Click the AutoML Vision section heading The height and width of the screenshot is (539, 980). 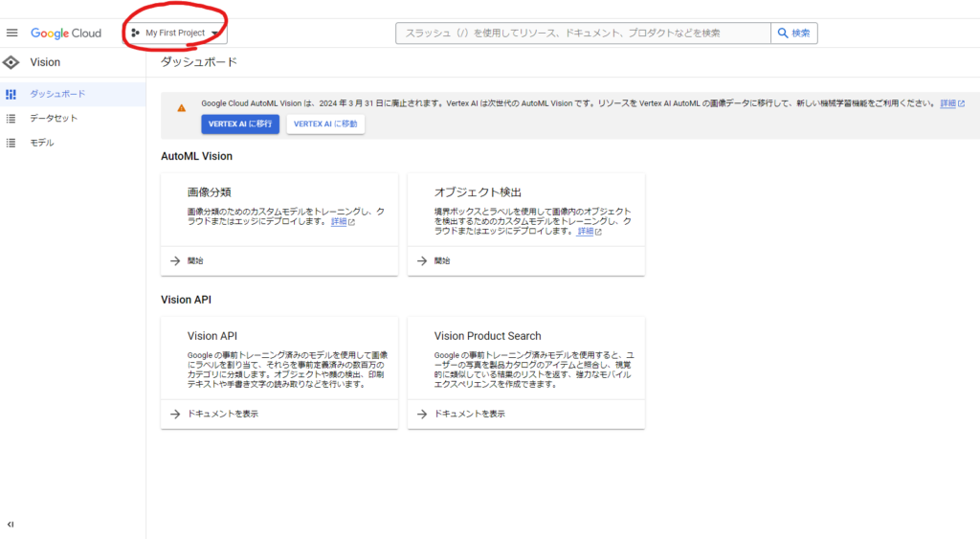[196, 156]
